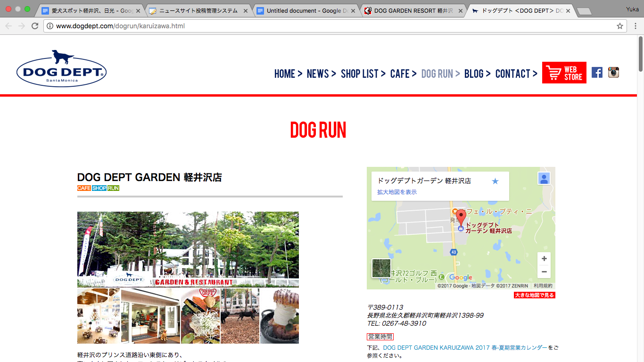
Task: Close the Untitled document tab
Action: (353, 11)
